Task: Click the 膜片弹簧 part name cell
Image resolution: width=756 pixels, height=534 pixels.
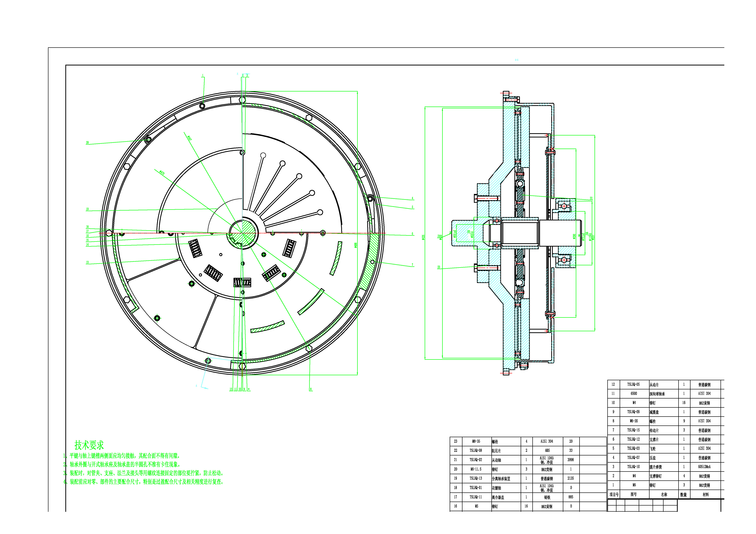Action: pyautogui.click(x=656, y=467)
